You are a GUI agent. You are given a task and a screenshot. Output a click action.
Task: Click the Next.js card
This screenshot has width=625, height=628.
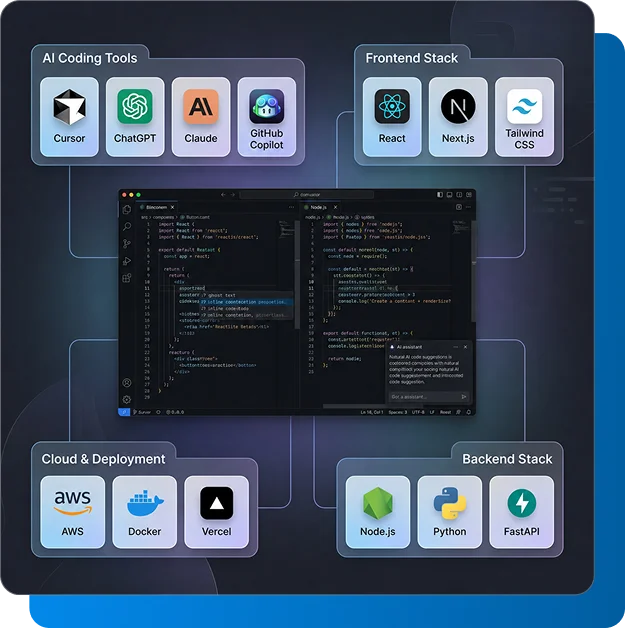pos(458,117)
